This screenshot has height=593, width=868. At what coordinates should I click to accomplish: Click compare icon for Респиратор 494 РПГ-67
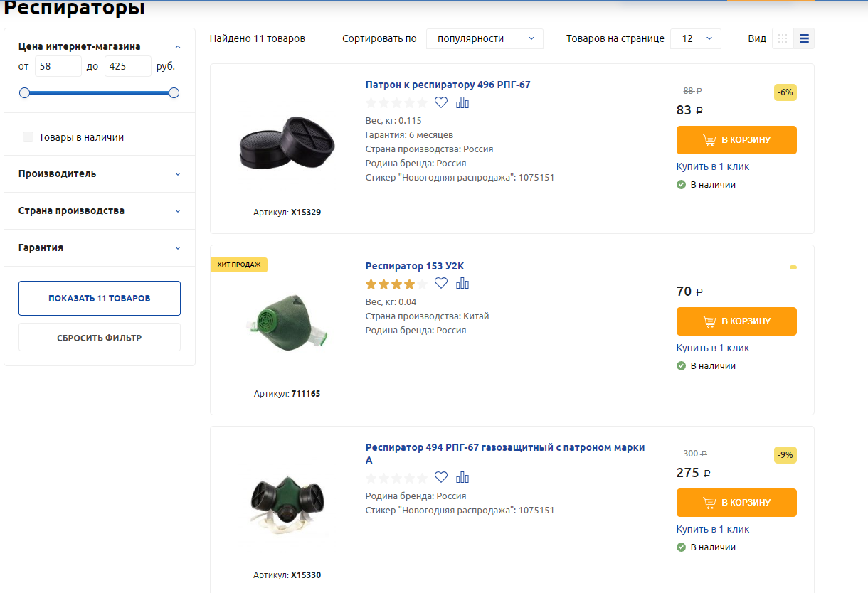click(462, 477)
